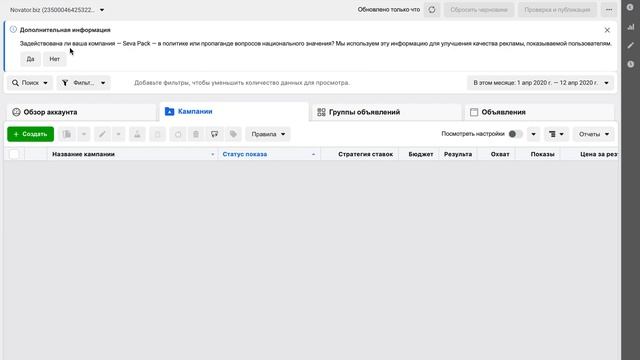
Task: Click the Результаты column header
Action: pos(458,154)
